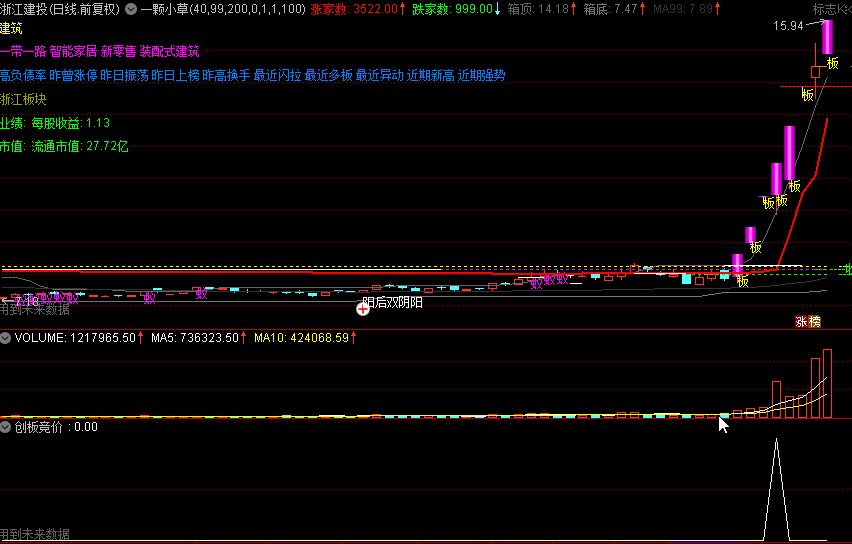This screenshot has height=544, width=852.
Task: Open the 智能家居 concept tag
Action: pos(73,52)
